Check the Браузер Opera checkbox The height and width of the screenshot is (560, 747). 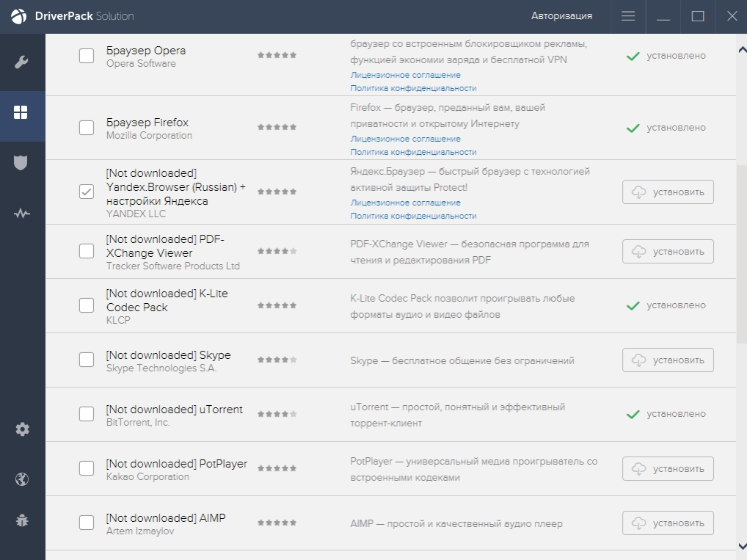87,56
